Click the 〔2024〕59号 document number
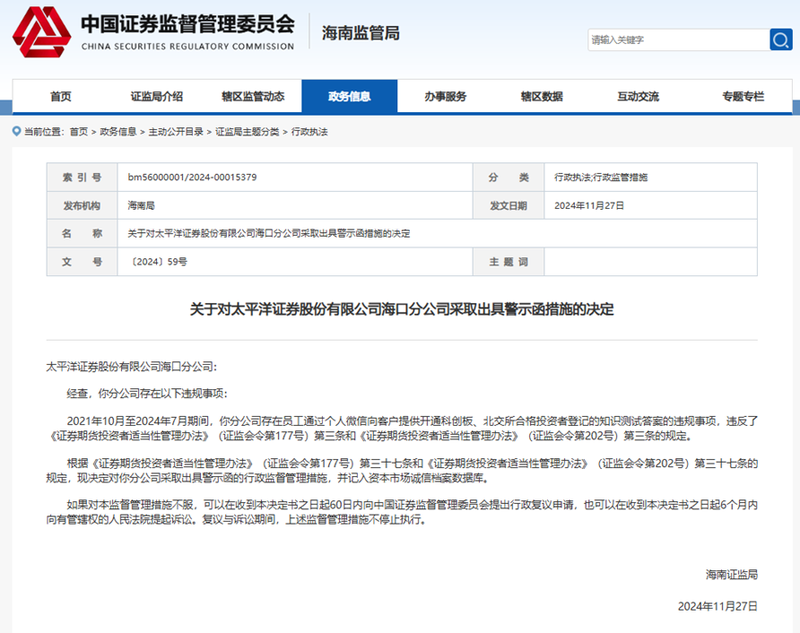 click(x=159, y=262)
